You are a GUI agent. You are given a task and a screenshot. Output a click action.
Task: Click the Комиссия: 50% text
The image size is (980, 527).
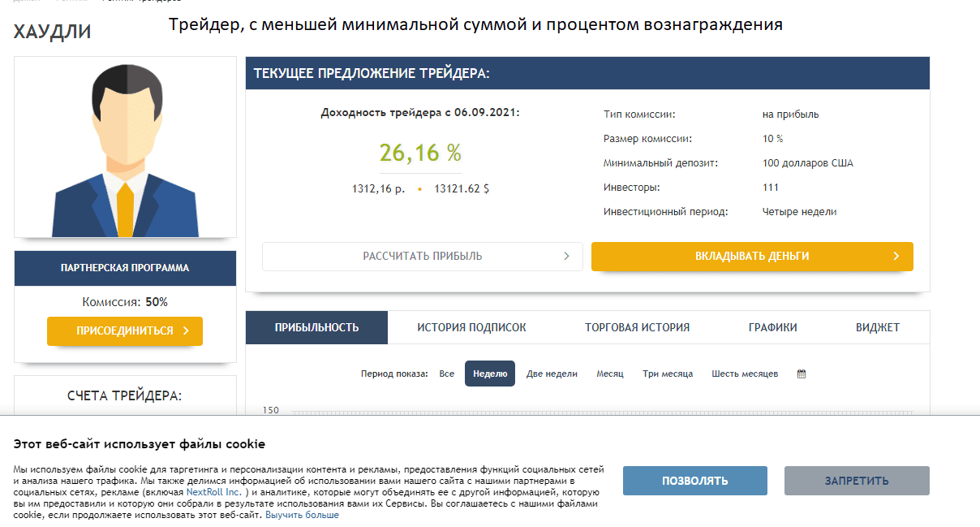(x=125, y=302)
